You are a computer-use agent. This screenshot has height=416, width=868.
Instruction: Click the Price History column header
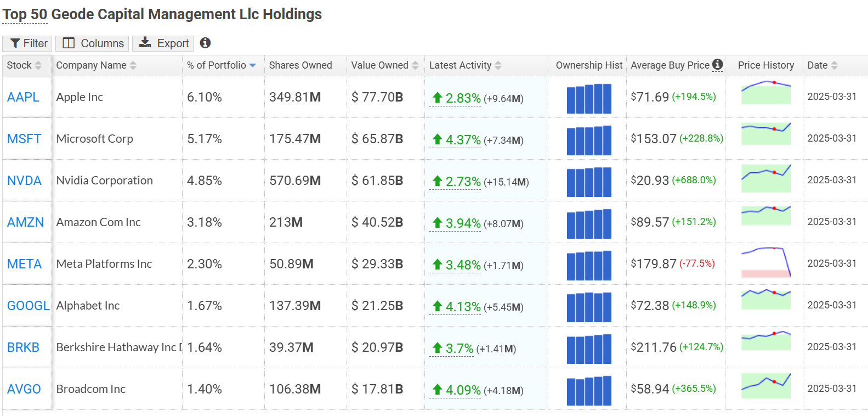coord(765,65)
